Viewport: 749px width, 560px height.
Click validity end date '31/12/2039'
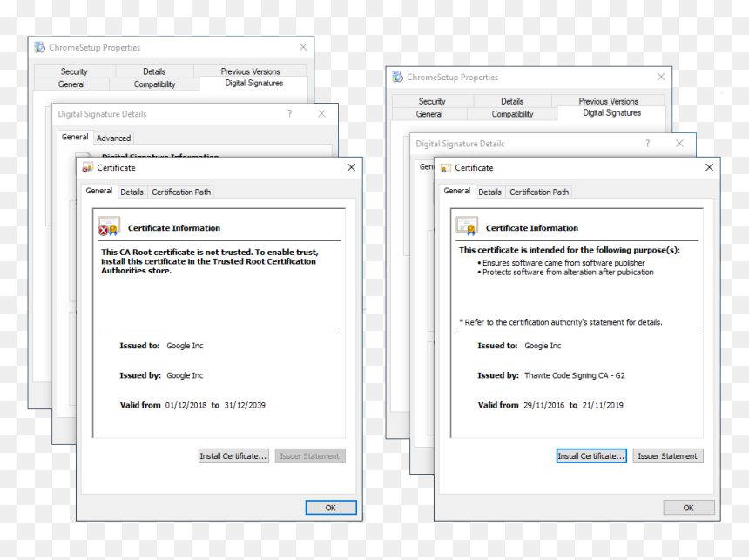[x=245, y=405]
